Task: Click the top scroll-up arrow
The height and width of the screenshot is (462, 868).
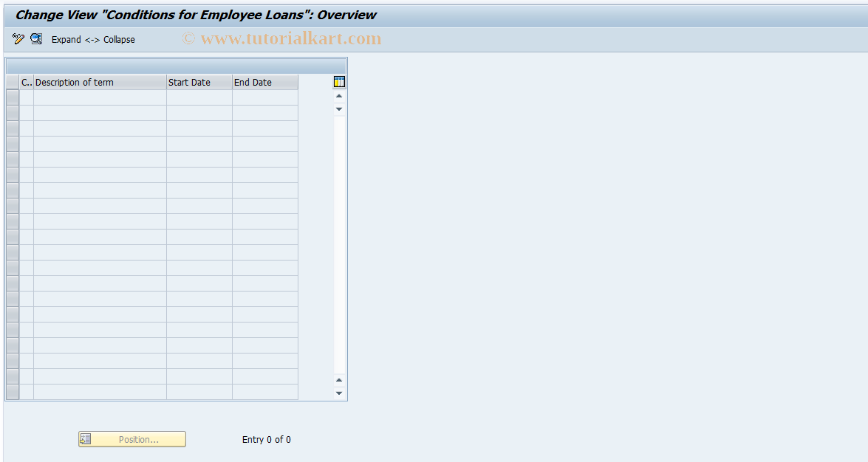Action: click(339, 96)
